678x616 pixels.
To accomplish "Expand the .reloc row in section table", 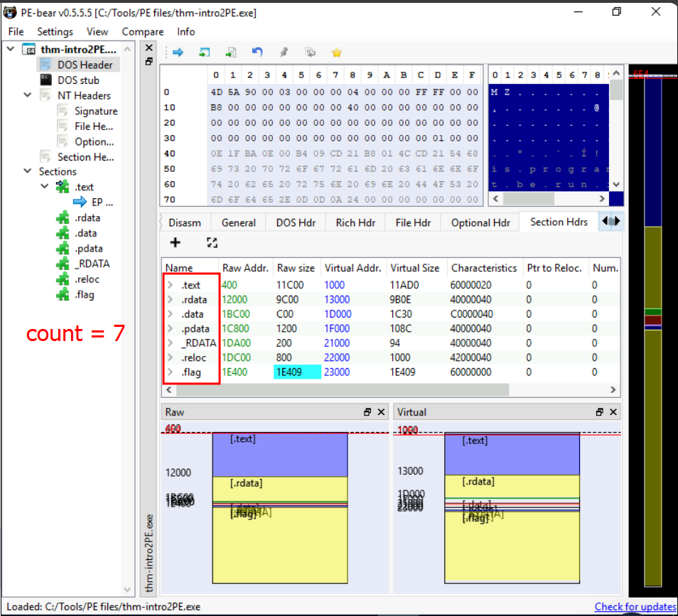I will 171,357.
